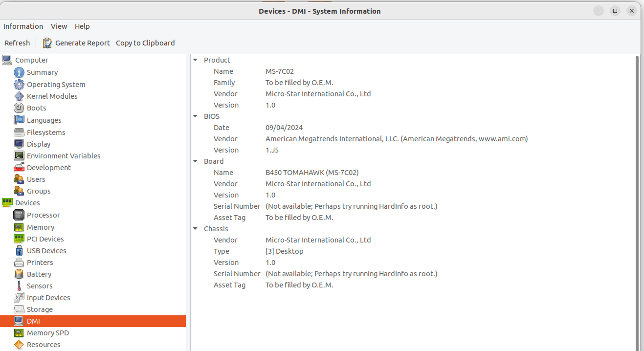The width and height of the screenshot is (644, 351).
Task: Collapse the Chassis section
Action: tap(195, 229)
